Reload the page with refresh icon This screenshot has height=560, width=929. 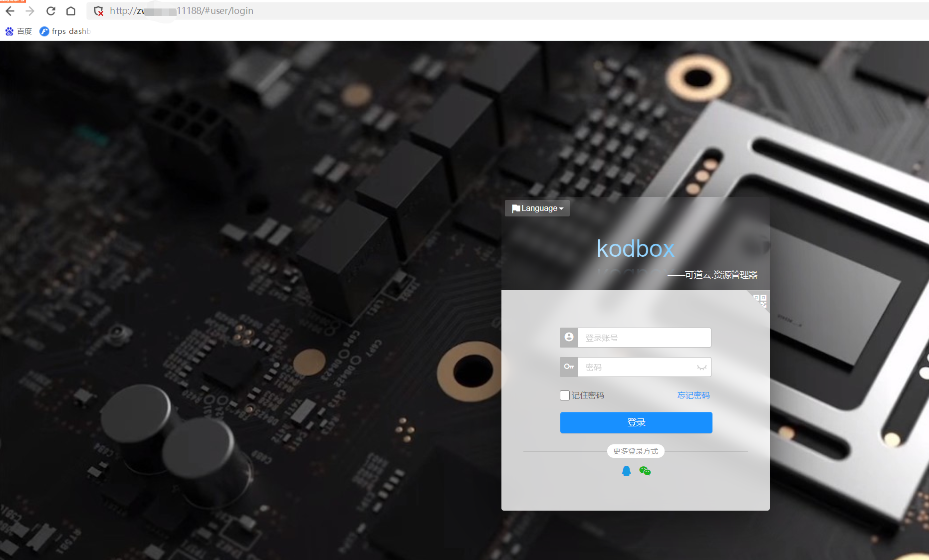50,11
